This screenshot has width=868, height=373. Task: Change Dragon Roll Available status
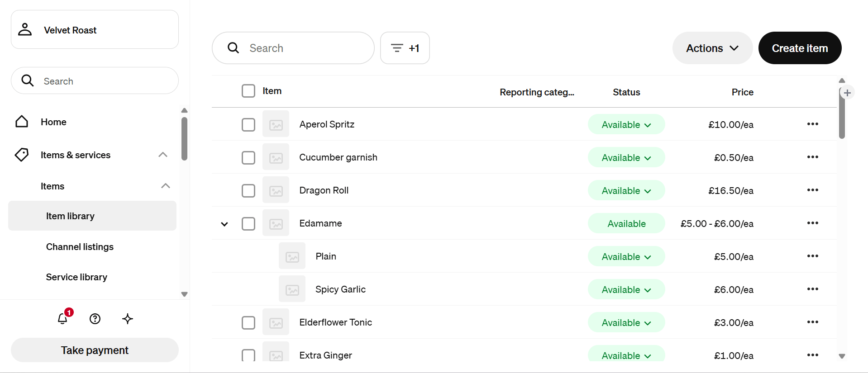pyautogui.click(x=626, y=190)
